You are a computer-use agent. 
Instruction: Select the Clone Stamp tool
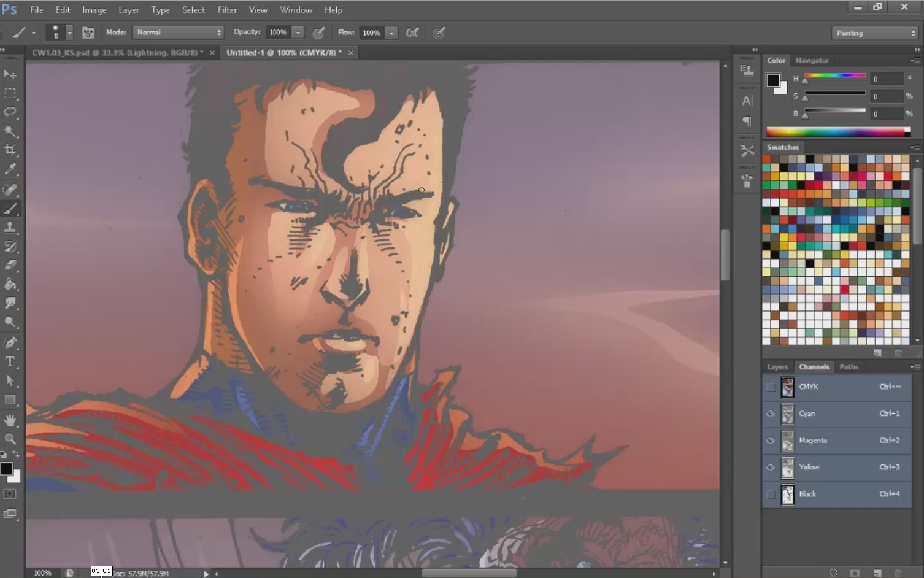[x=10, y=228]
